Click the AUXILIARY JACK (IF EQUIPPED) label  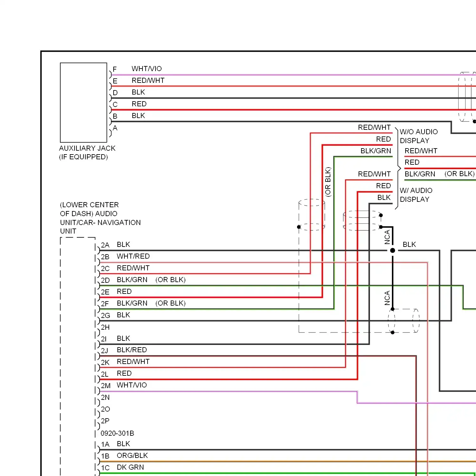click(x=87, y=153)
